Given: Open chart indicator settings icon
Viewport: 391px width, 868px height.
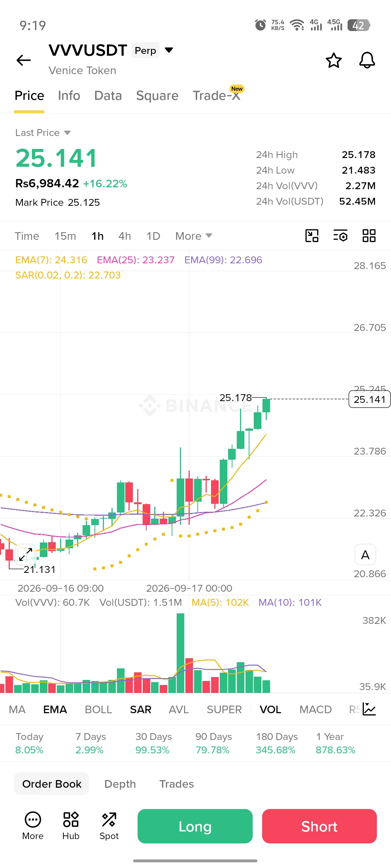Looking at the screenshot, I should pyautogui.click(x=340, y=236).
